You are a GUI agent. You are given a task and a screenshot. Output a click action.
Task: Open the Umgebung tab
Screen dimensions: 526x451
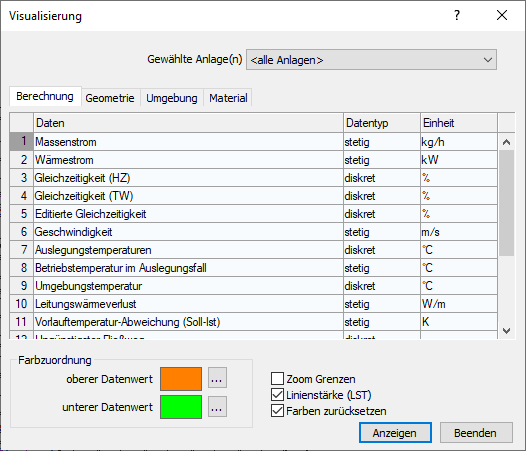click(172, 98)
